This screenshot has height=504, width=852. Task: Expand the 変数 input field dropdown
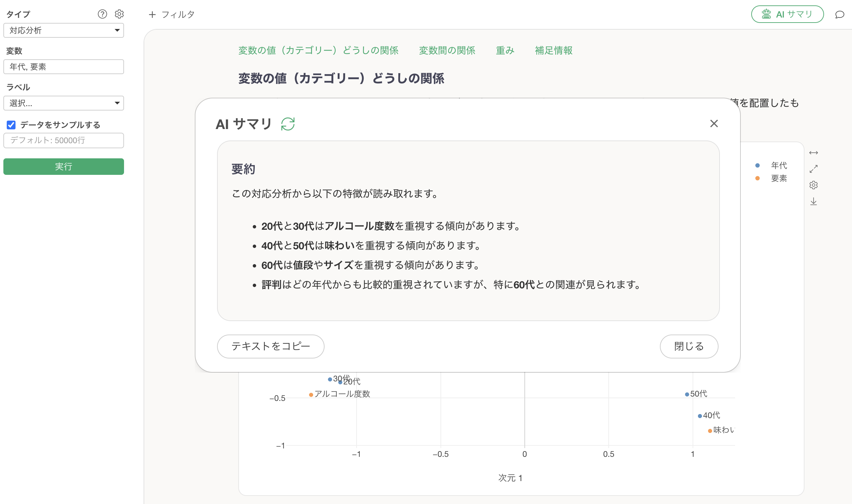tap(63, 67)
